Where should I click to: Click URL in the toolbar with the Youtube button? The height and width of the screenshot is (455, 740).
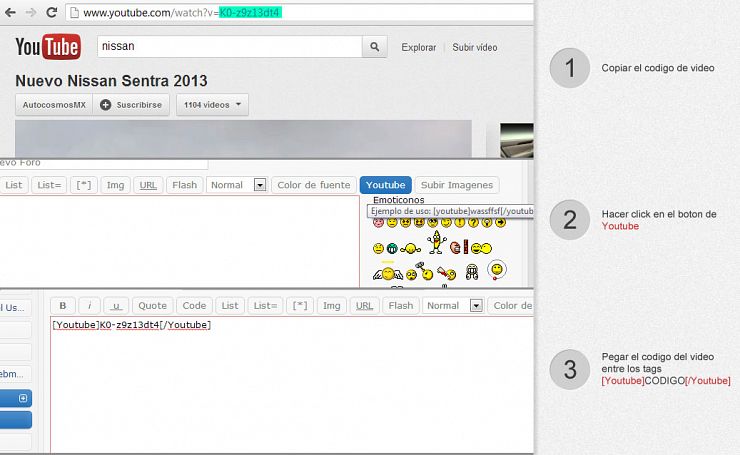coord(148,185)
